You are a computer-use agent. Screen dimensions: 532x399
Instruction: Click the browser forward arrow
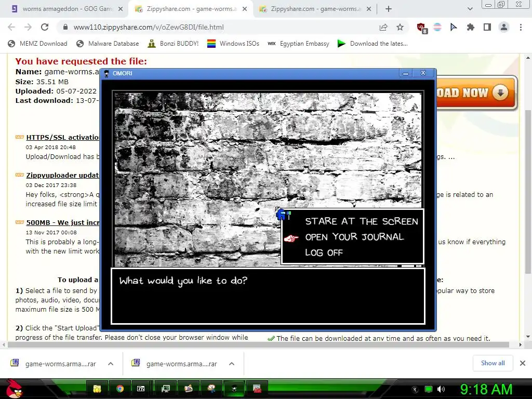[x=28, y=27]
